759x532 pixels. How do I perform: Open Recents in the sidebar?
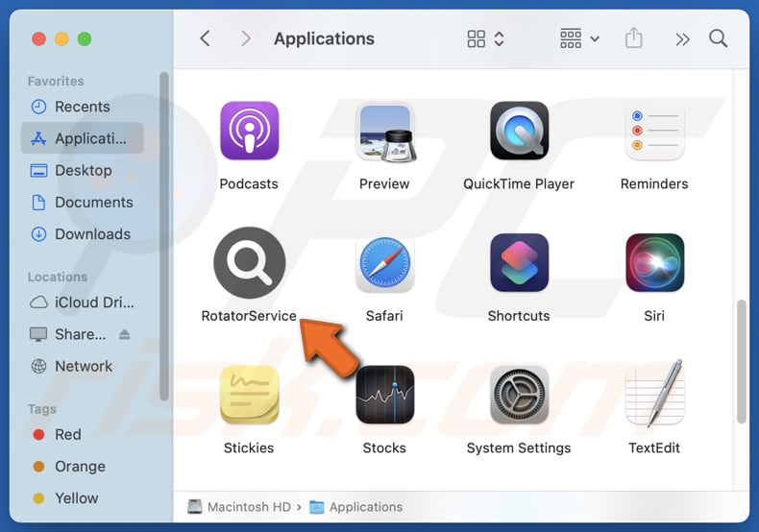[x=83, y=107]
